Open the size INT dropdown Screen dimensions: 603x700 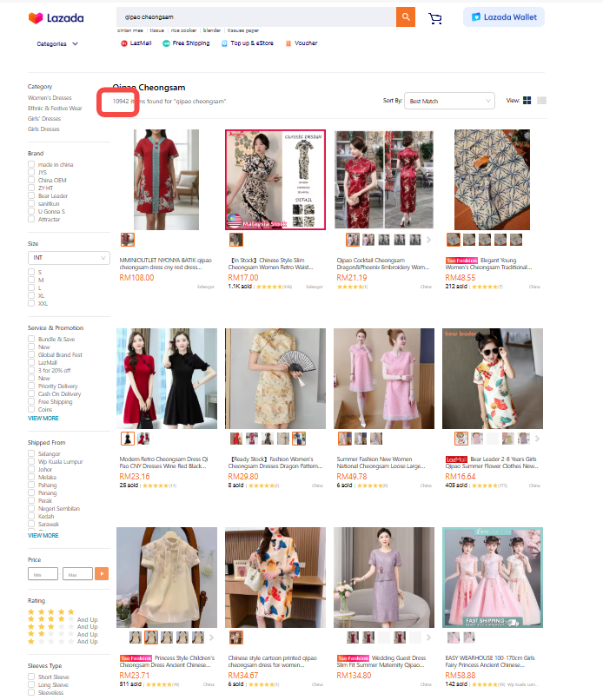pyautogui.click(x=69, y=258)
